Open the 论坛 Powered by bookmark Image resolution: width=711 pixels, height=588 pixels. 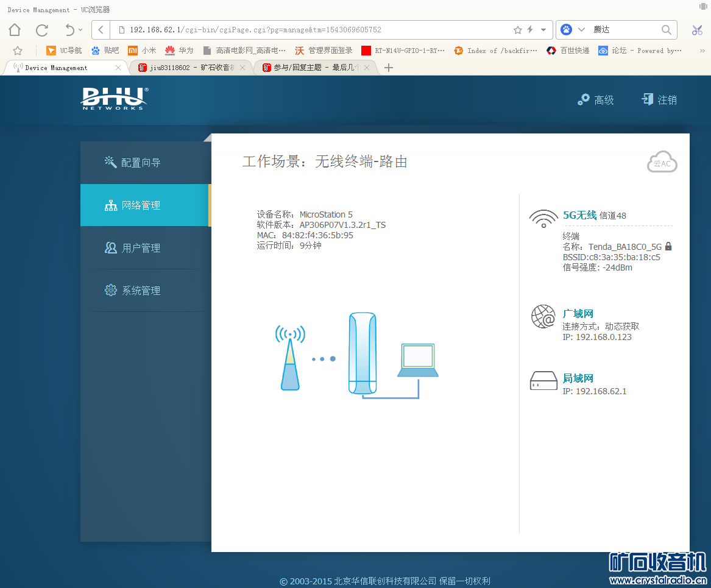640,51
